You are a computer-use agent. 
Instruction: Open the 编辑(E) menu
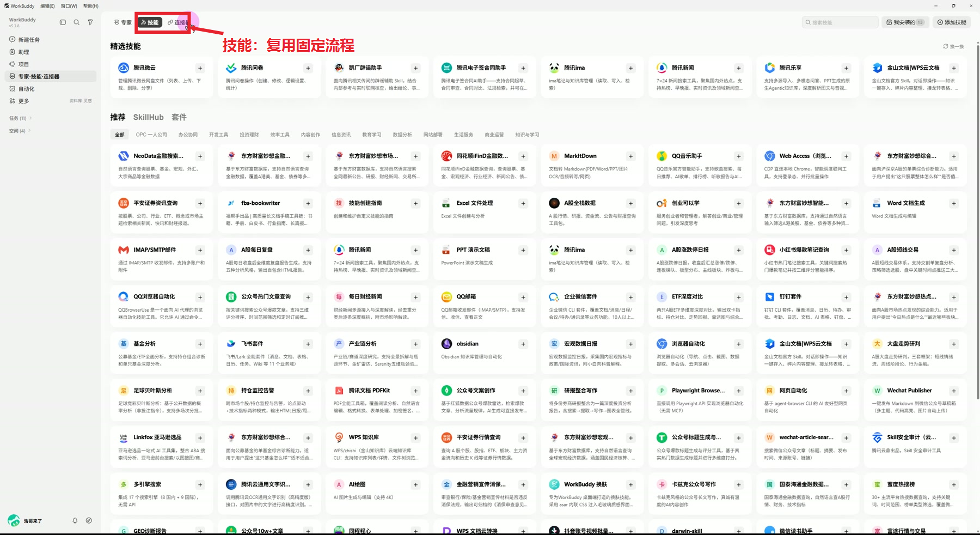point(47,6)
